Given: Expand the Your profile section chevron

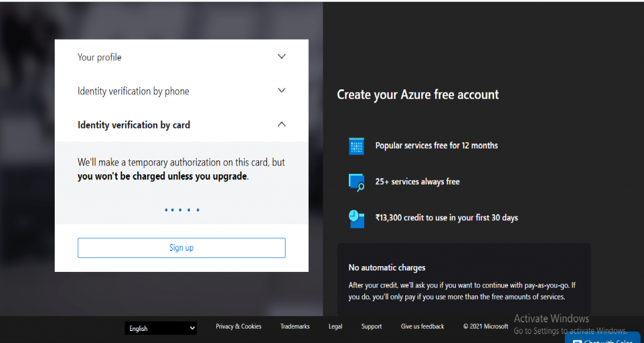Looking at the screenshot, I should (281, 57).
